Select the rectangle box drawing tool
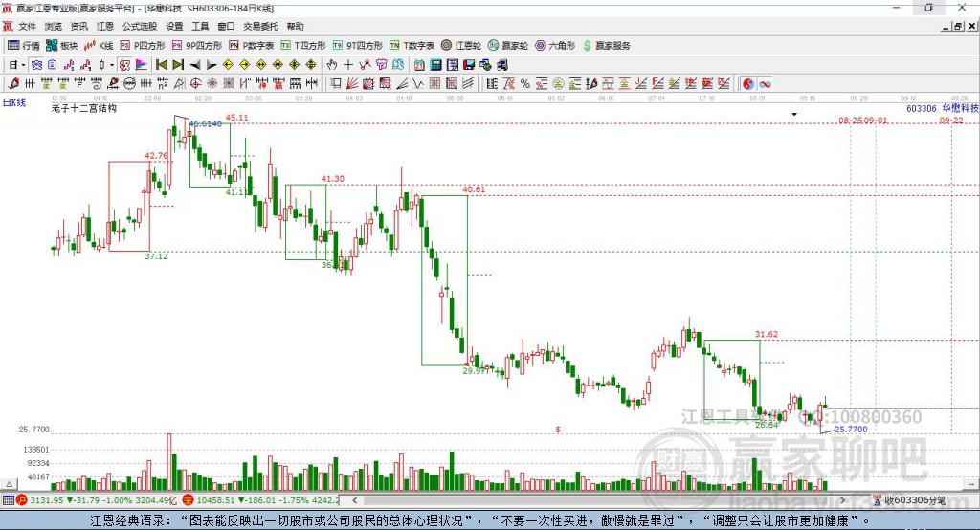 (x=336, y=84)
